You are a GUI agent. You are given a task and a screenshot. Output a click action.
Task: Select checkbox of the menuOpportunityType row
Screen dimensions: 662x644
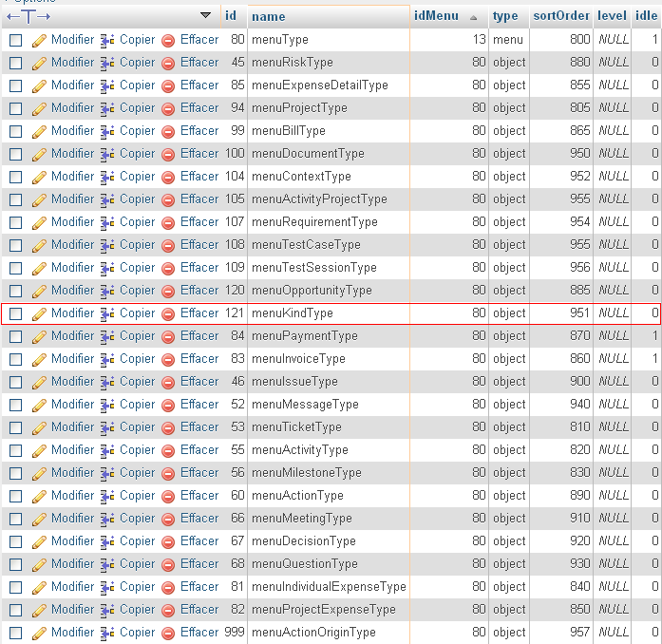pos(15,291)
